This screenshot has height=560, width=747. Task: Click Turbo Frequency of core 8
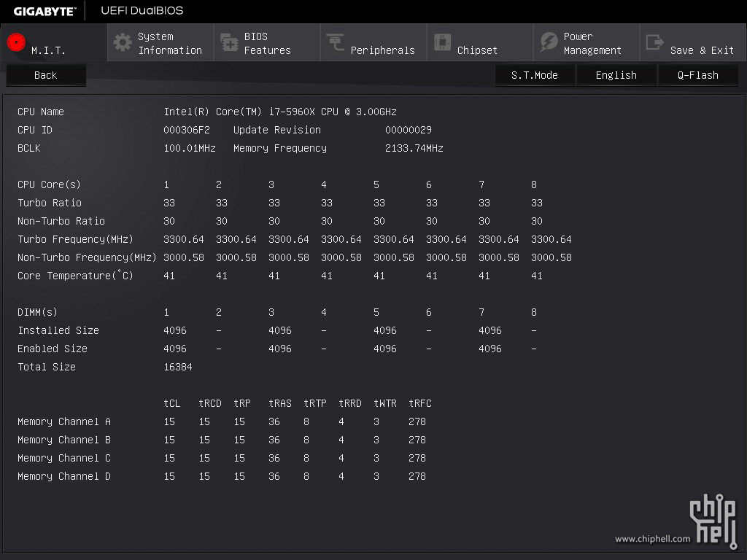(551, 239)
